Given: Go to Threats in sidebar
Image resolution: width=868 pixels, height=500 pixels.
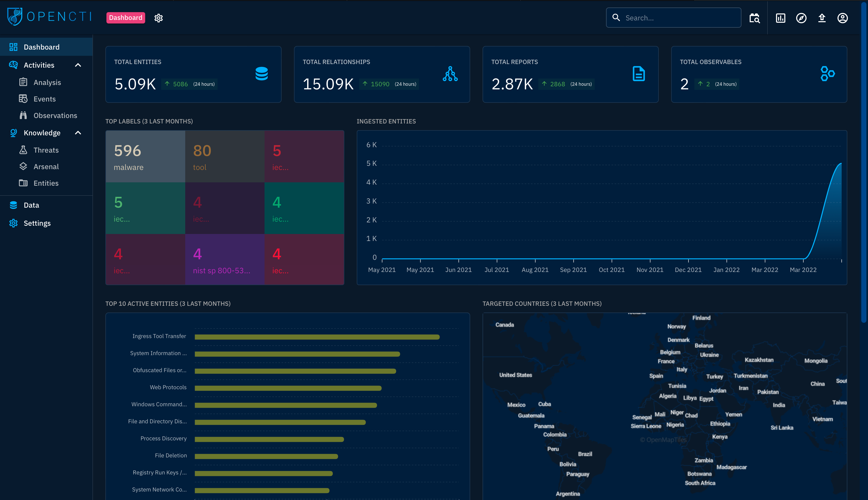Looking at the screenshot, I should 46,150.
